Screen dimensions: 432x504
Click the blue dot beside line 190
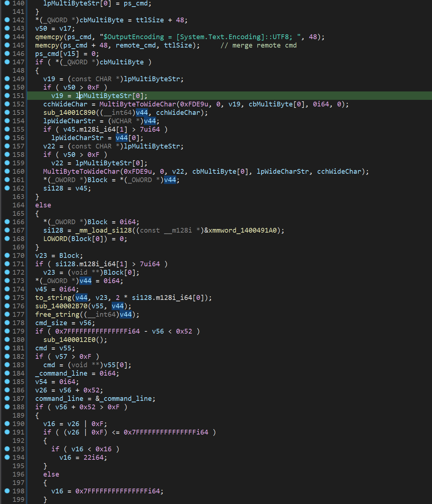point(7,424)
